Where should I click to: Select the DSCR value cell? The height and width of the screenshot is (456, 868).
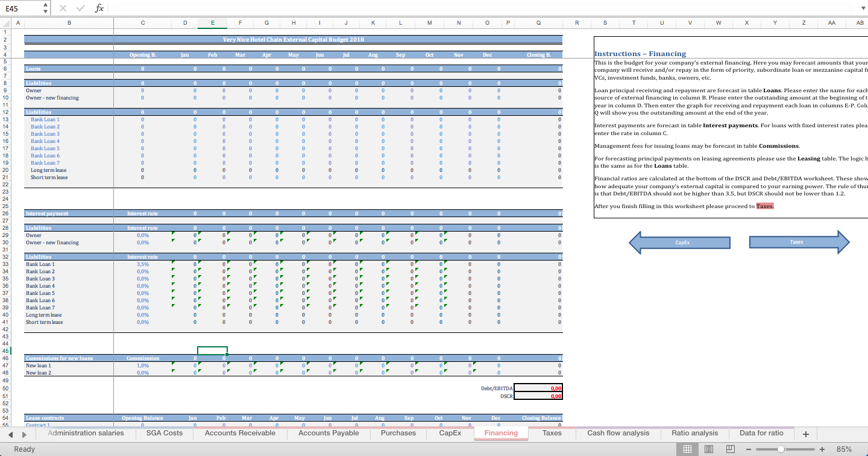538,396
